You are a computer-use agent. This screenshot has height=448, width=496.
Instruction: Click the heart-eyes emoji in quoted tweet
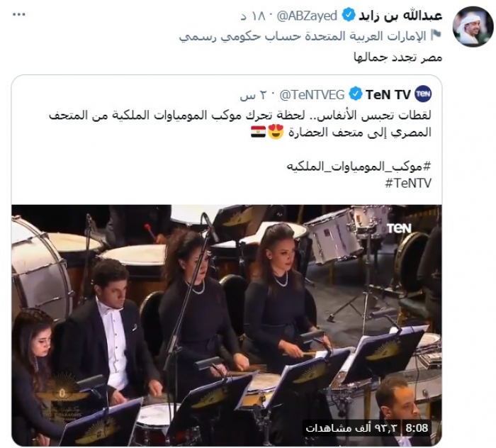point(275,132)
